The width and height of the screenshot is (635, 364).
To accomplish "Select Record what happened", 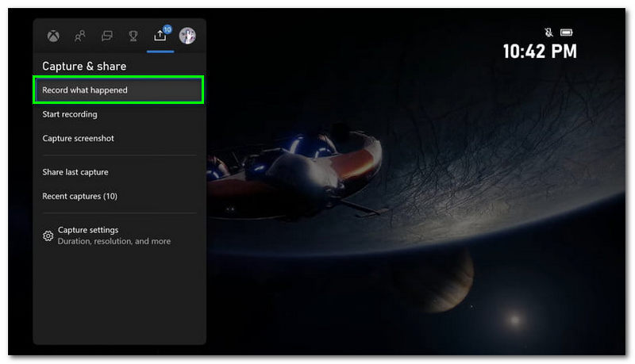I will pos(118,90).
